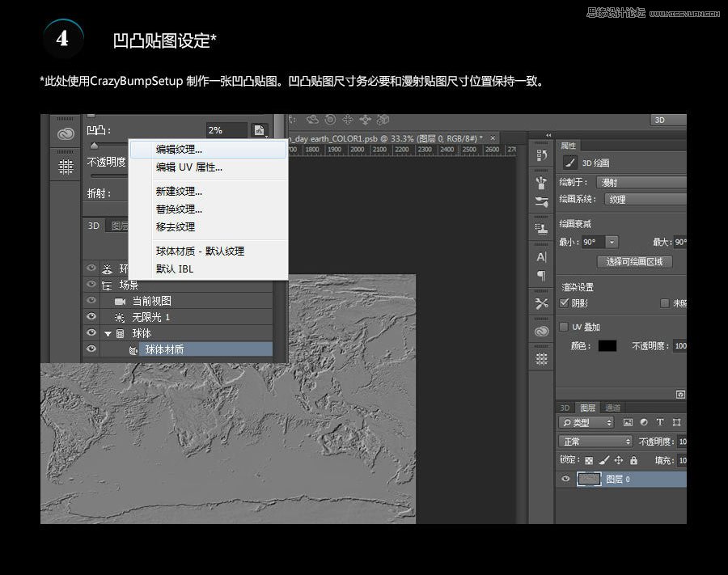Open the Tool Presets wrench icon
This screenshot has height=575, width=728.
541,303
